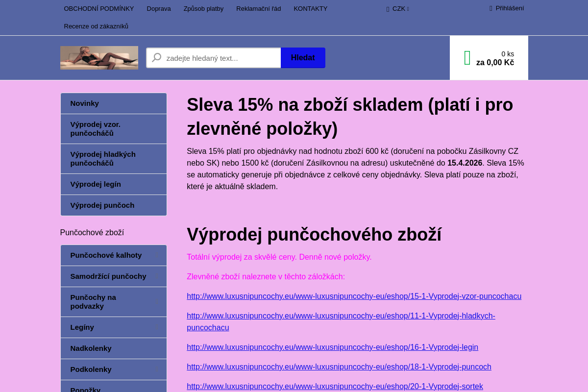The width and height of the screenshot is (588, 392).
Task: Click the shop logo image in the header
Action: click(x=99, y=58)
